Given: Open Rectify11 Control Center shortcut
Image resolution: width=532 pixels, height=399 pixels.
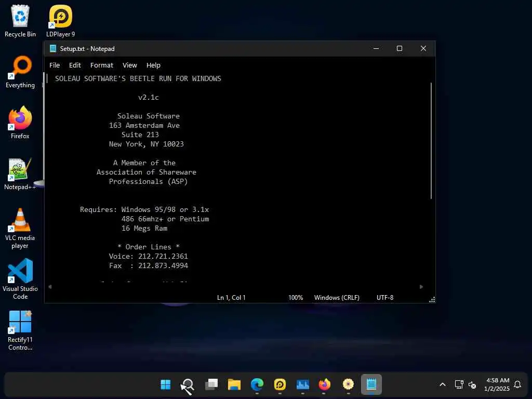Looking at the screenshot, I should (20, 330).
